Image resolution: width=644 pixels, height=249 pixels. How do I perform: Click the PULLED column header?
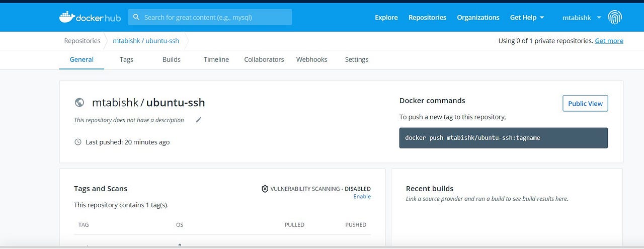(x=294, y=225)
